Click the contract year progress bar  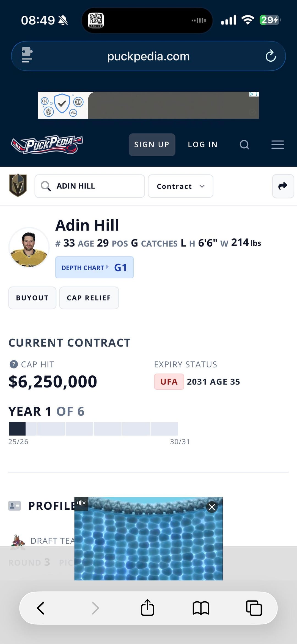pyautogui.click(x=94, y=429)
